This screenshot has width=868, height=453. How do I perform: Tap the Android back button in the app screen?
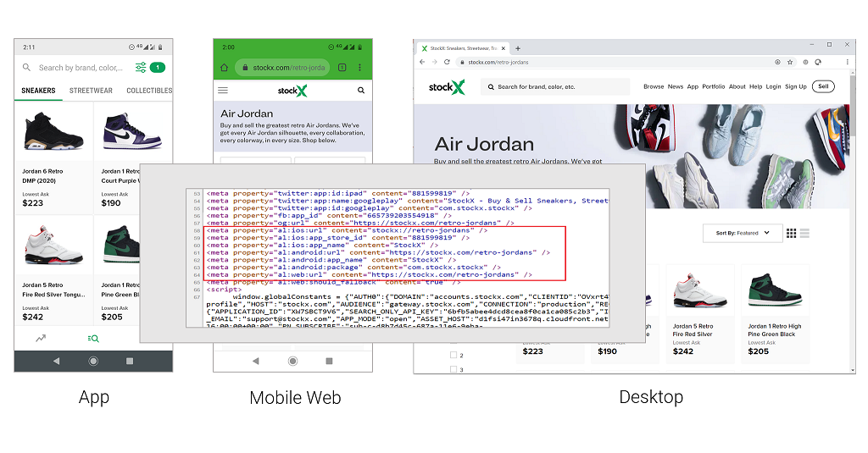[56, 362]
